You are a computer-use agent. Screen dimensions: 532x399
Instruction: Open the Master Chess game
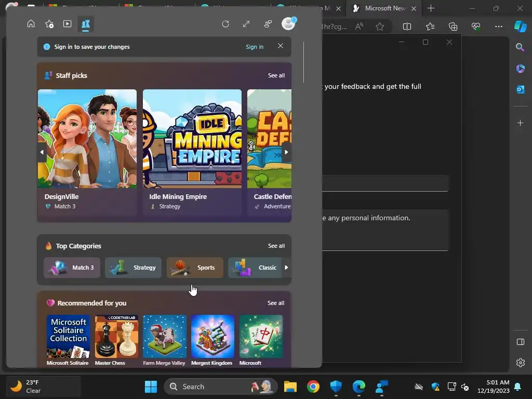click(x=116, y=340)
